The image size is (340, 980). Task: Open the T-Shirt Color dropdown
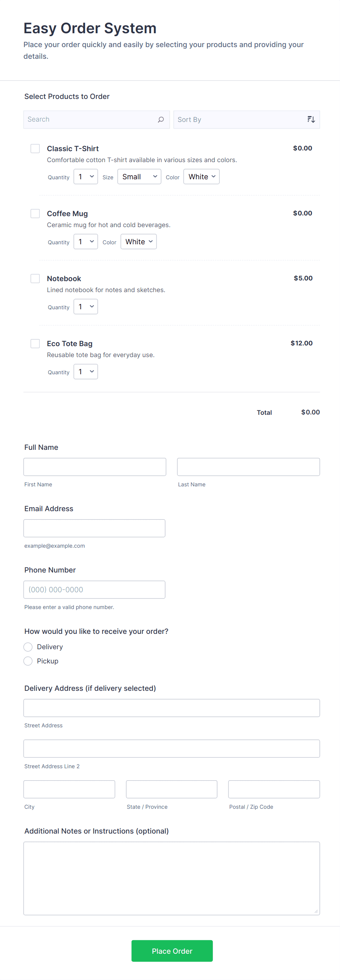coord(201,176)
